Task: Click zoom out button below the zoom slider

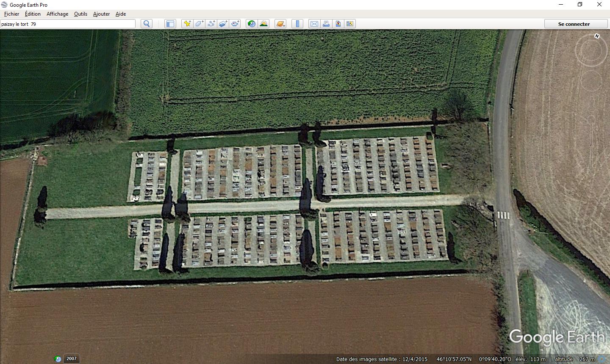Action: tap(591, 171)
